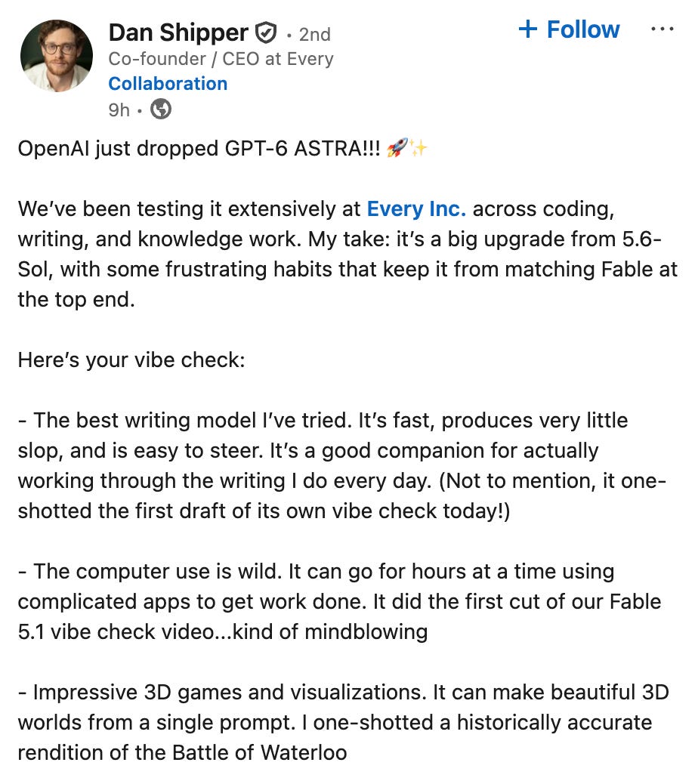Click the "We've been testing it" paragraph
This screenshot has height=784, width=698.
pos(347,254)
